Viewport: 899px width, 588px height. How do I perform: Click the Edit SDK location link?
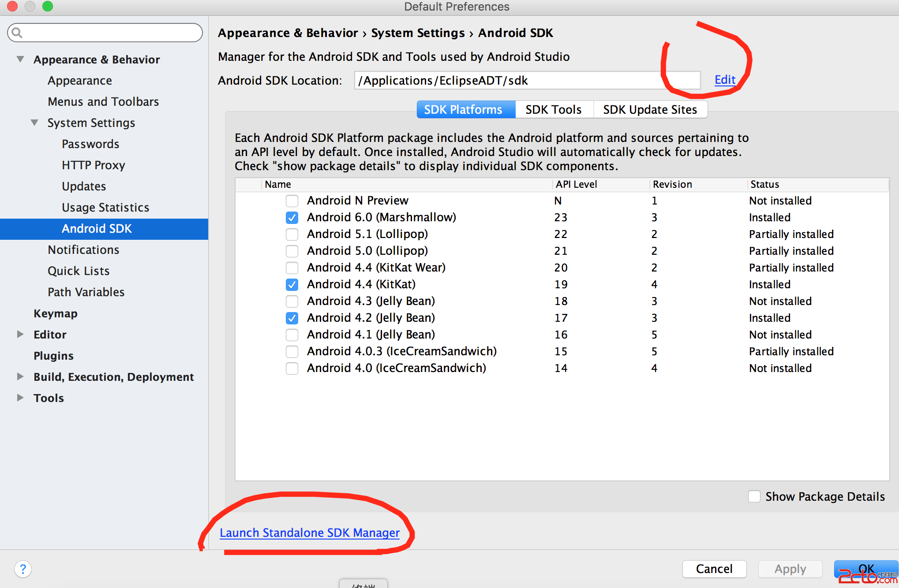coord(725,80)
